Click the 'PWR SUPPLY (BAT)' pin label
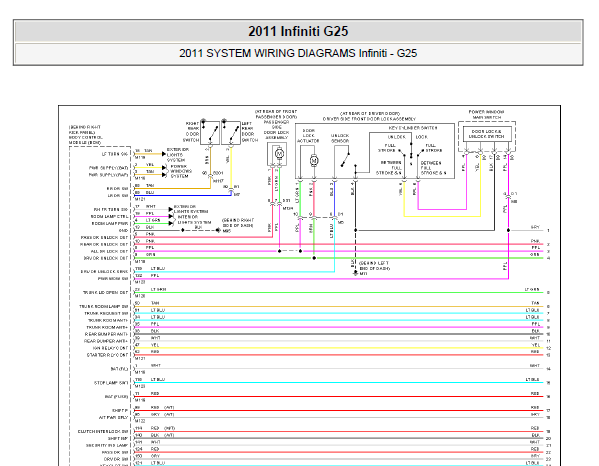 pos(108,168)
